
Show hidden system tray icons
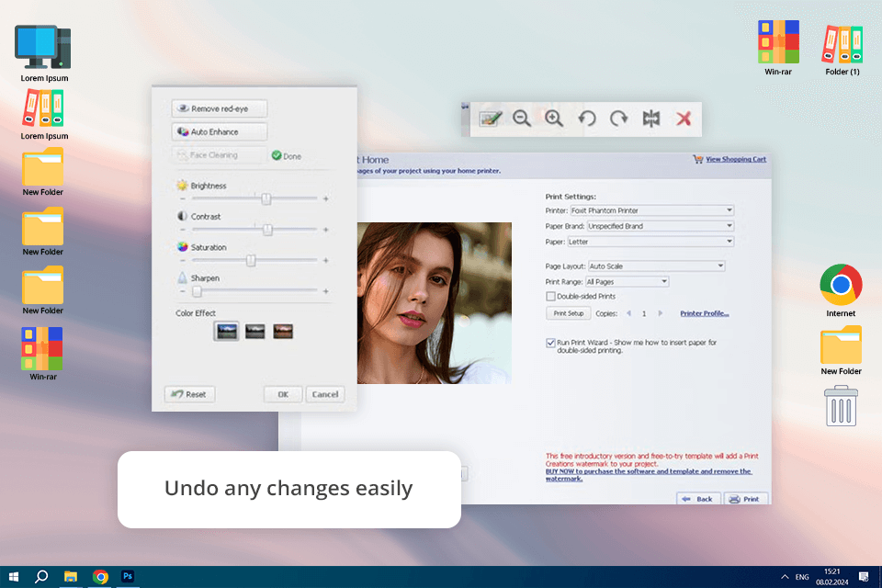[x=784, y=577]
